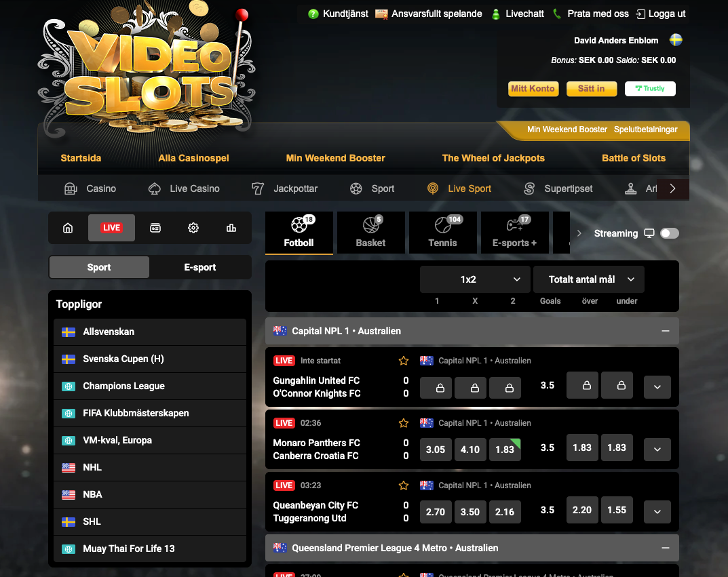Viewport: 728px width, 577px height.
Task: Expand more markets for Gungahlin United match
Action: tap(657, 387)
